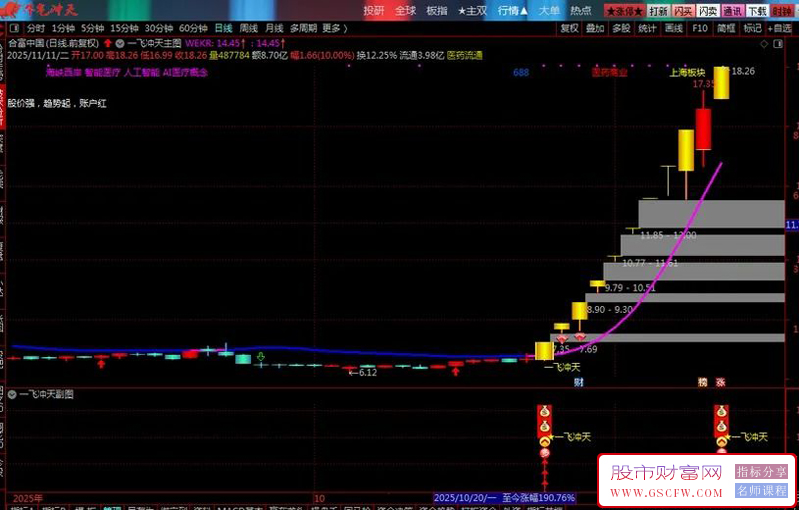Switch to the 5分钟 period

tap(92, 28)
